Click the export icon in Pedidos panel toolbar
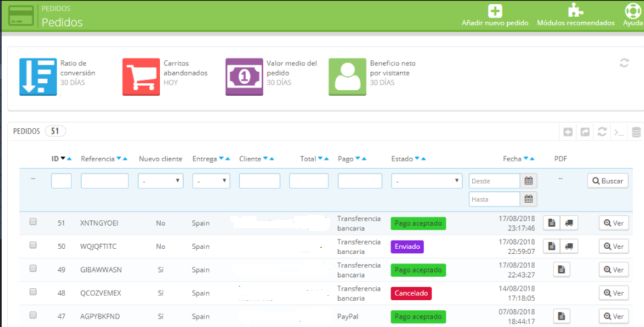The width and height of the screenshot is (644, 327). 585,132
